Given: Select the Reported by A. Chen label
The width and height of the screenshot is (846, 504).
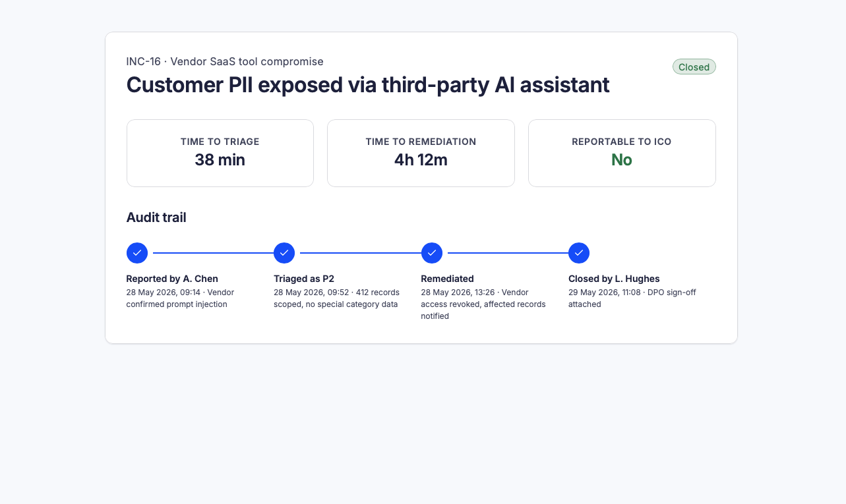Looking at the screenshot, I should coord(172,279).
